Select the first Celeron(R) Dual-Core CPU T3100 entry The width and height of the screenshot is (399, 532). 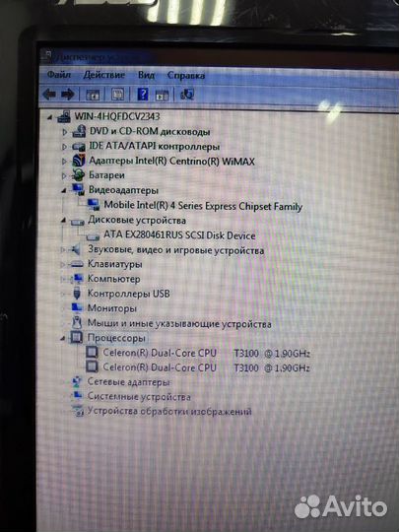pos(206,353)
